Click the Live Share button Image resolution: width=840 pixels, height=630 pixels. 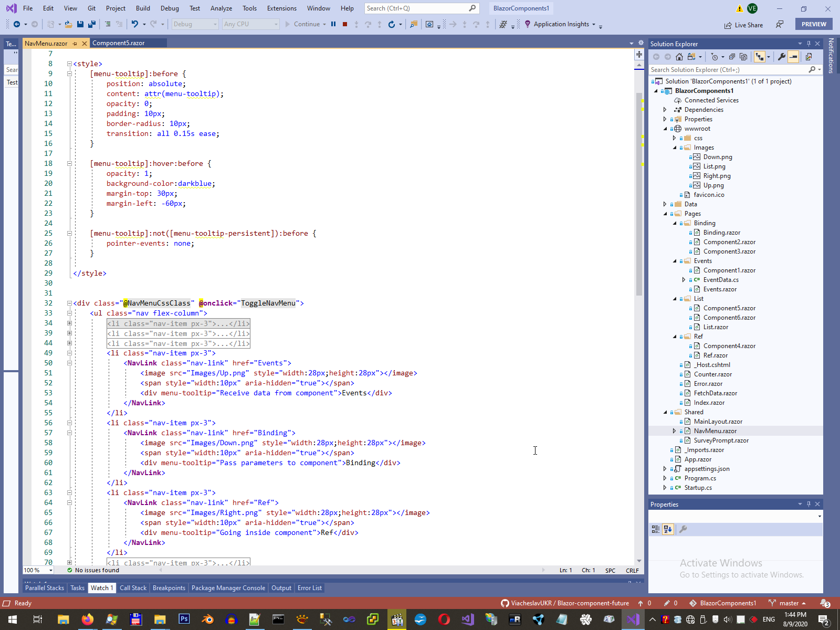(743, 25)
